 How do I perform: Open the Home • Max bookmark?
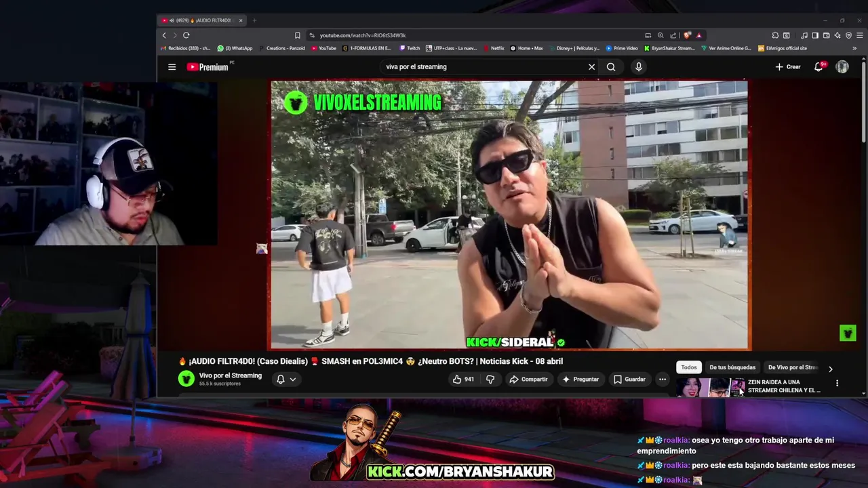[x=526, y=48]
